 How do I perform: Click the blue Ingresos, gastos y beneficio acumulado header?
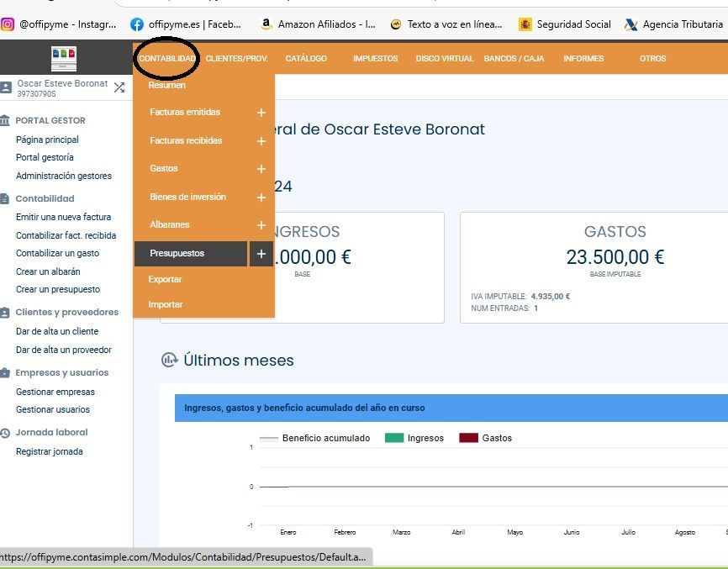click(451, 408)
